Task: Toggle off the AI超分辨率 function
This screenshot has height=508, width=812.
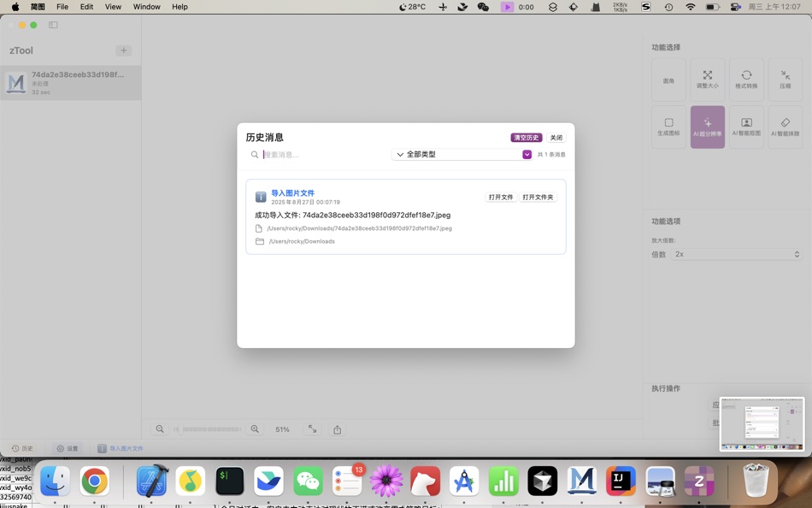Action: 707,126
